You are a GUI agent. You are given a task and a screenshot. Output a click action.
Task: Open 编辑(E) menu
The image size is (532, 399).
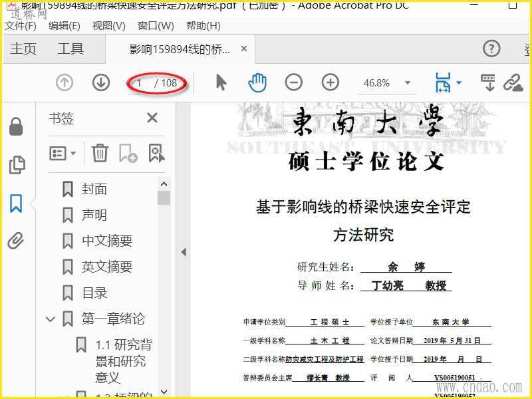[64, 26]
